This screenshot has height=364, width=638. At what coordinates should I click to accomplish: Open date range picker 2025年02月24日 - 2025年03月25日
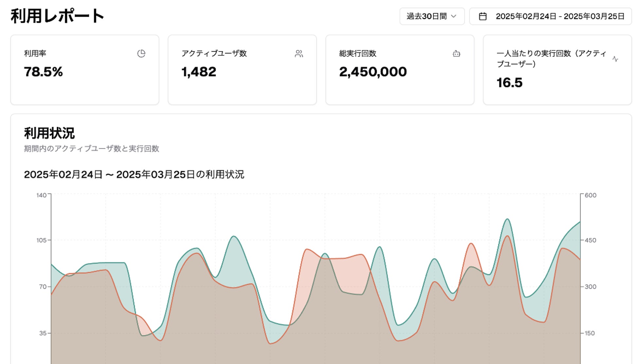click(x=559, y=16)
